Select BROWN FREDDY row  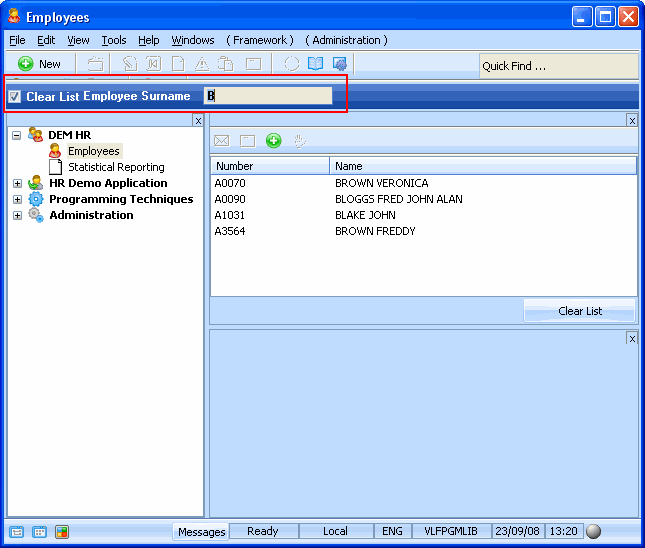[x=424, y=231]
